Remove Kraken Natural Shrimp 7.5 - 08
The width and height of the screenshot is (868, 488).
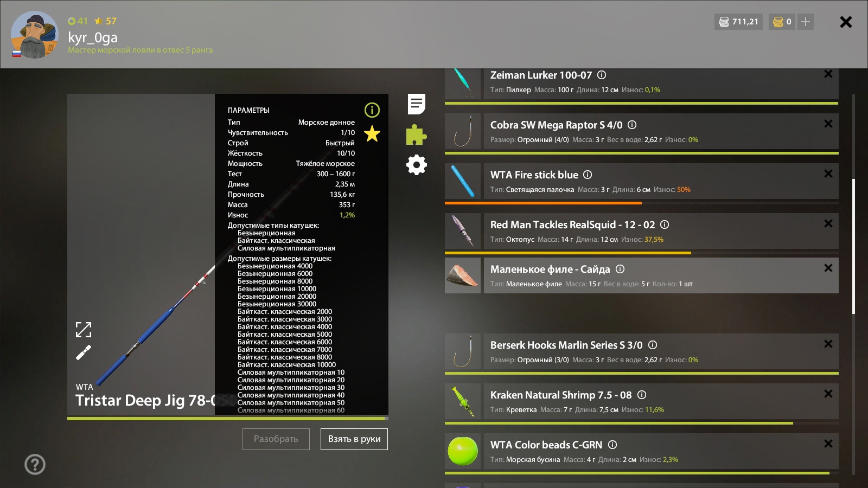(x=828, y=394)
